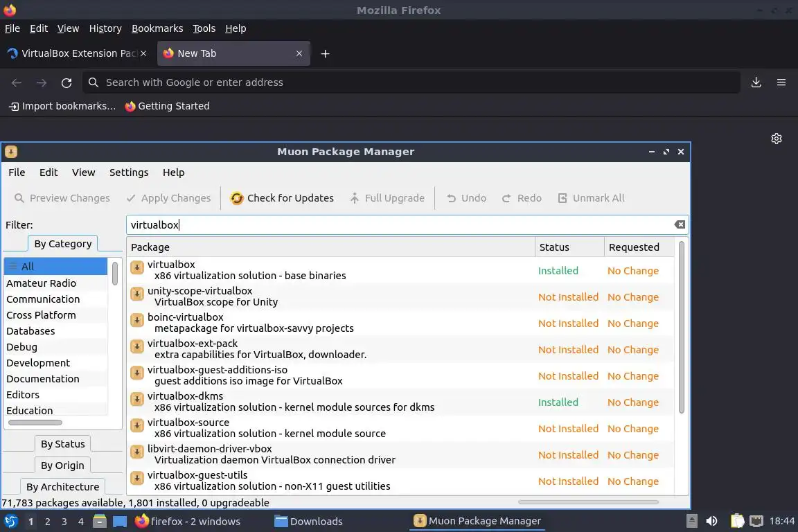Open Firefox Bookmarks menu
The image size is (798, 532).
[x=157, y=28]
